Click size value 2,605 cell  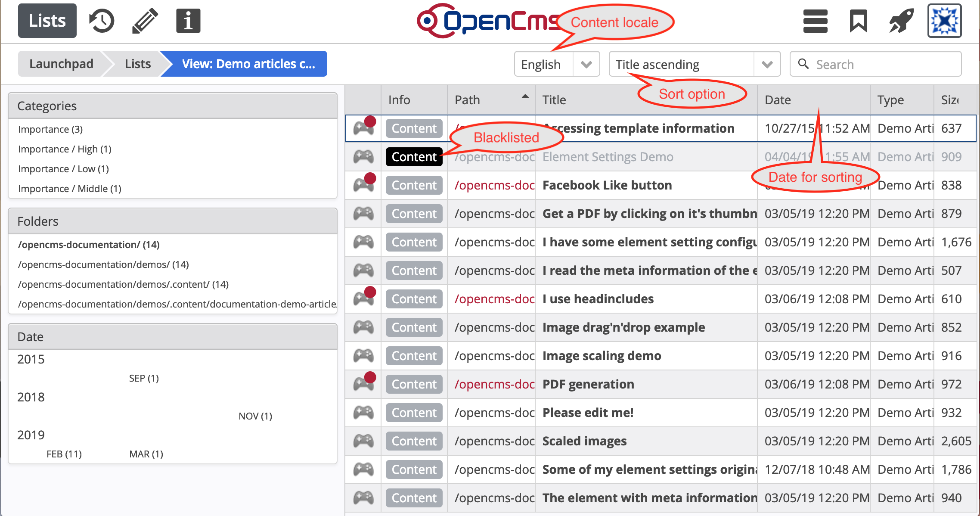pos(956,441)
